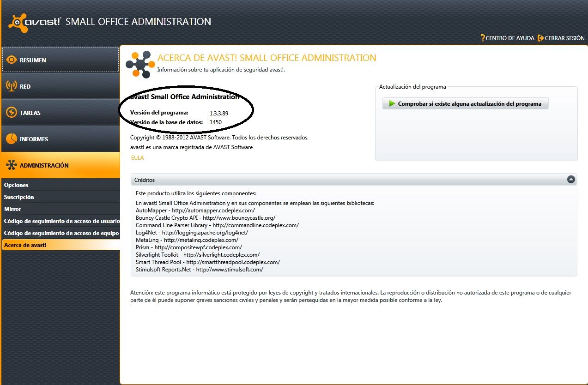Click the Créditos header title
The image size is (588, 385).
[x=145, y=180]
